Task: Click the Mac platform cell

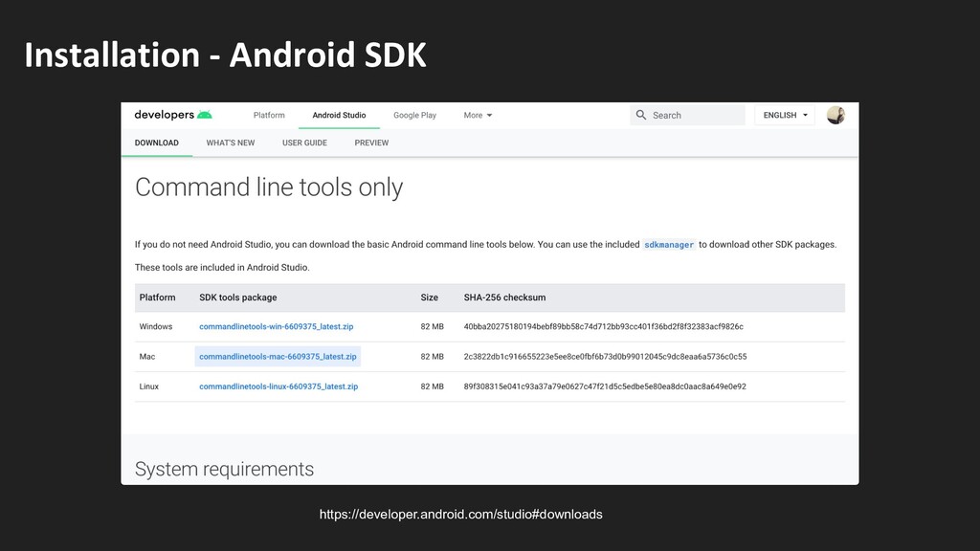Action: pos(146,357)
